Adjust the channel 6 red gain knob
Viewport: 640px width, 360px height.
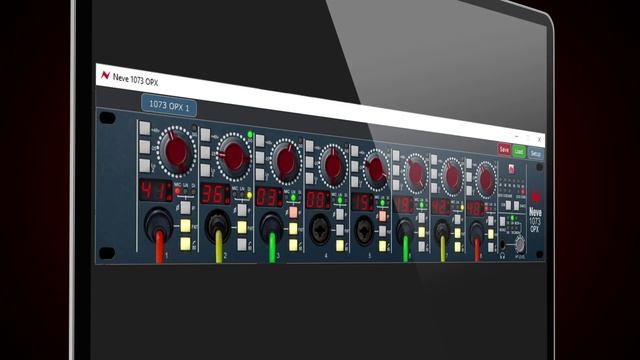pos(415,173)
